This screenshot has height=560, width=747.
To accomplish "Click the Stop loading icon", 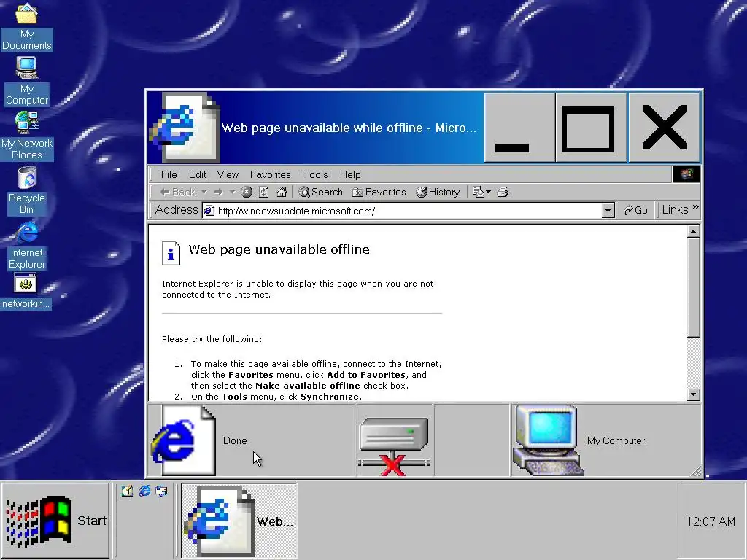I will [x=247, y=192].
